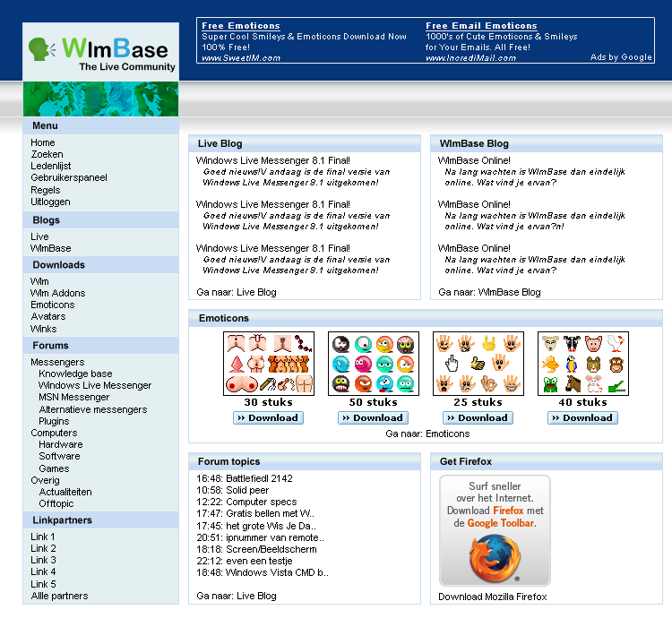The width and height of the screenshot is (672, 627).
Task: Open the Plugins forum
Action: point(54,421)
